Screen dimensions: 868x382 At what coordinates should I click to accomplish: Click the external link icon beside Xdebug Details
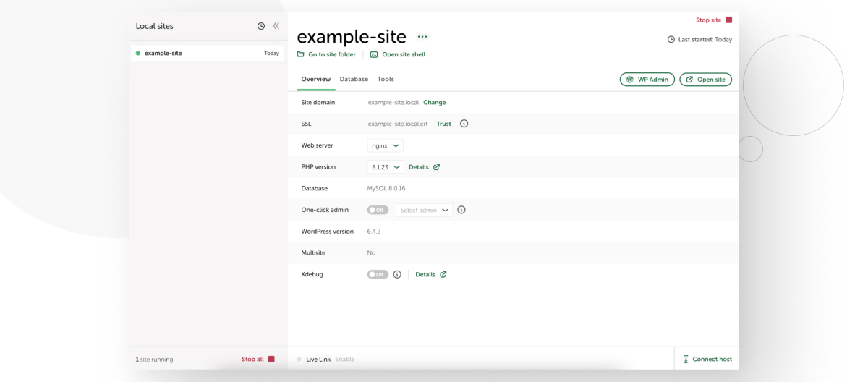(443, 274)
